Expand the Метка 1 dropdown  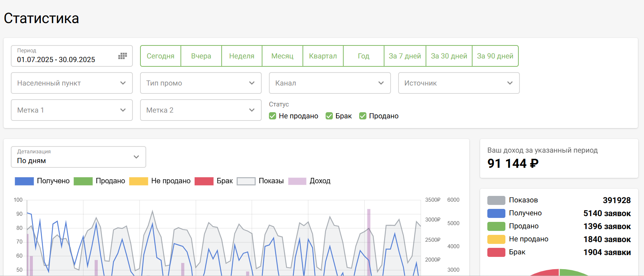point(72,110)
